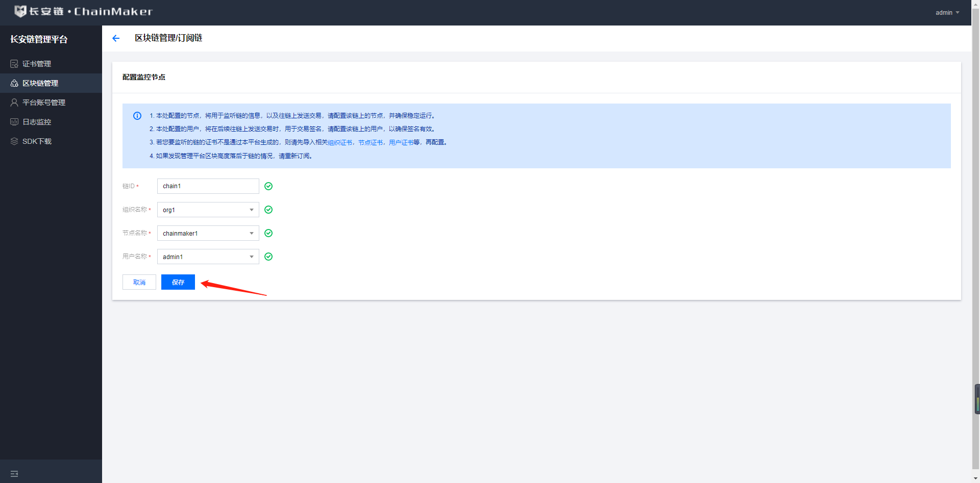Open 日志监控 menu item

[x=51, y=122]
